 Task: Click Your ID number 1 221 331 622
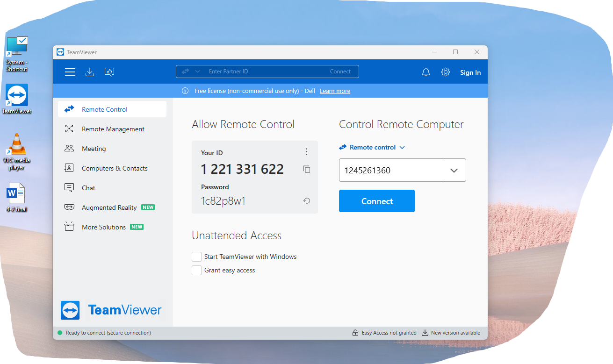[242, 169]
